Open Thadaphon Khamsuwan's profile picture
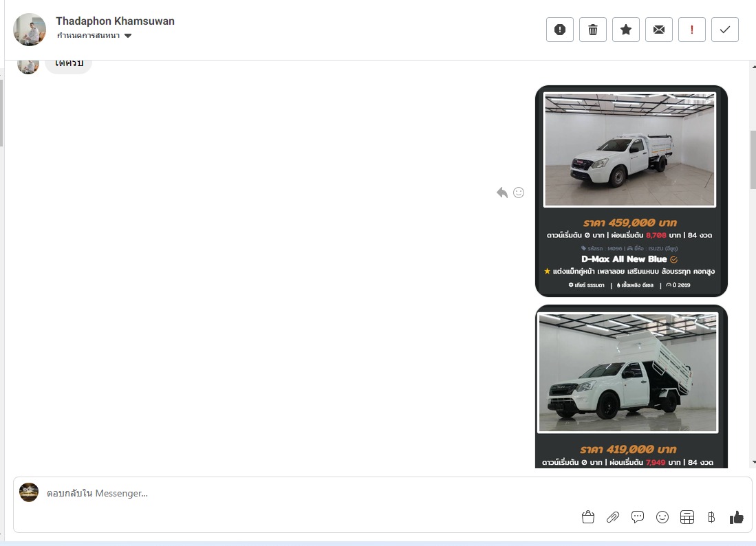The width and height of the screenshot is (756, 546). (30, 30)
